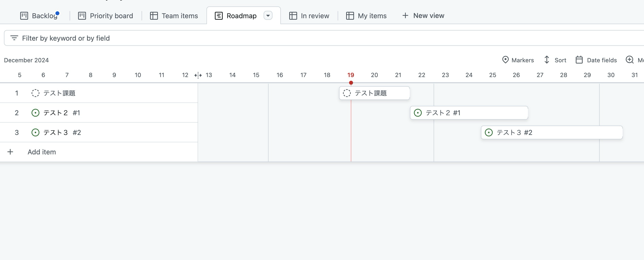Click the Backlog board icon
Image resolution: width=644 pixels, height=260 pixels.
(x=24, y=16)
